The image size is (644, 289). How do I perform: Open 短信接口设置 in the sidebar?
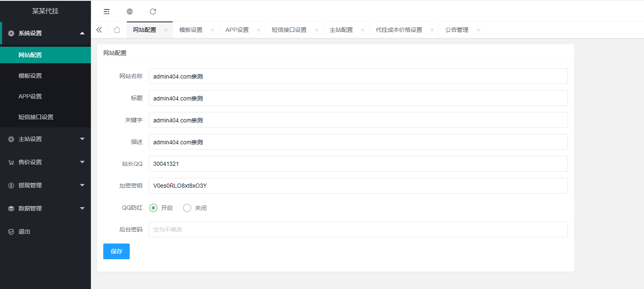45,117
